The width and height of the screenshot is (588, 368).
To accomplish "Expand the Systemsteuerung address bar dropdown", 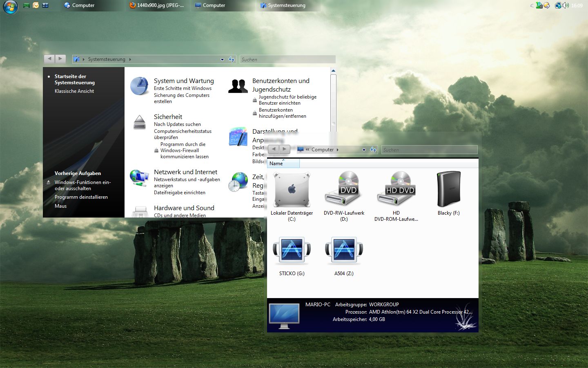I will [222, 60].
